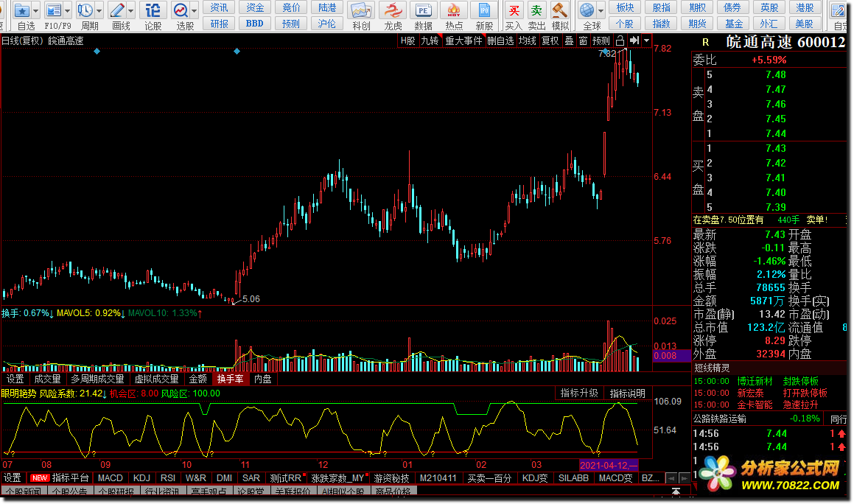Toggle the 九转 indicator overlay
Screen dimensions: 854x504
coord(430,41)
